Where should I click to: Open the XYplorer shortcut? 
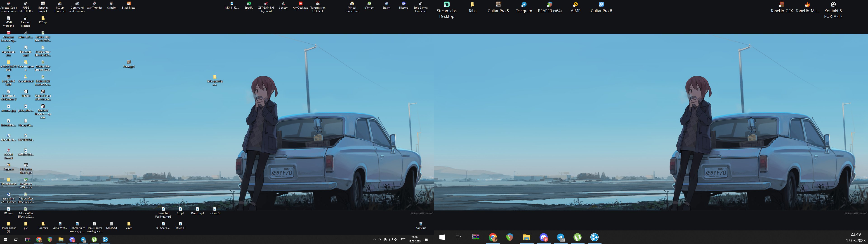click(8, 167)
